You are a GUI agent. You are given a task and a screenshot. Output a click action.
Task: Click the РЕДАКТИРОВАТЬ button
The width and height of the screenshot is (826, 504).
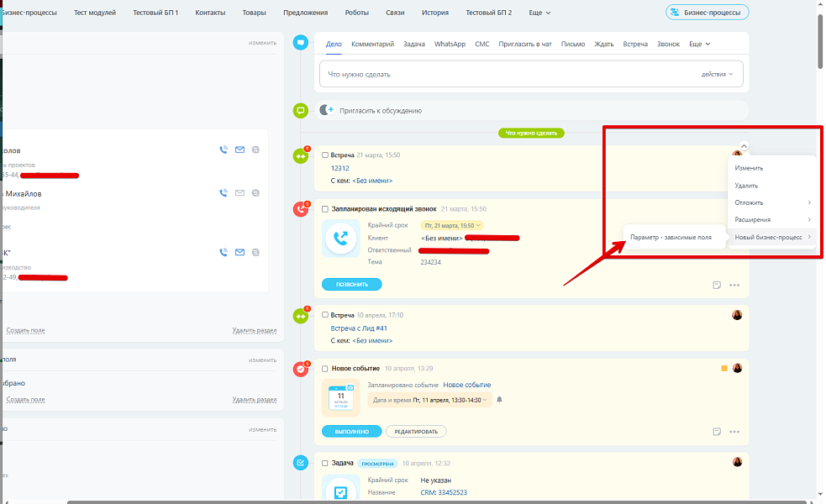coord(416,431)
